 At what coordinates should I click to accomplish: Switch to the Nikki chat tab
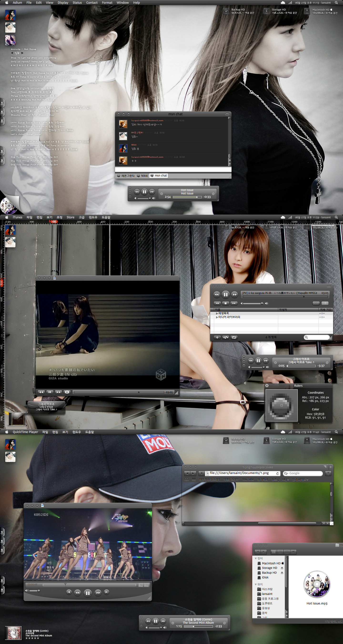(x=142, y=176)
